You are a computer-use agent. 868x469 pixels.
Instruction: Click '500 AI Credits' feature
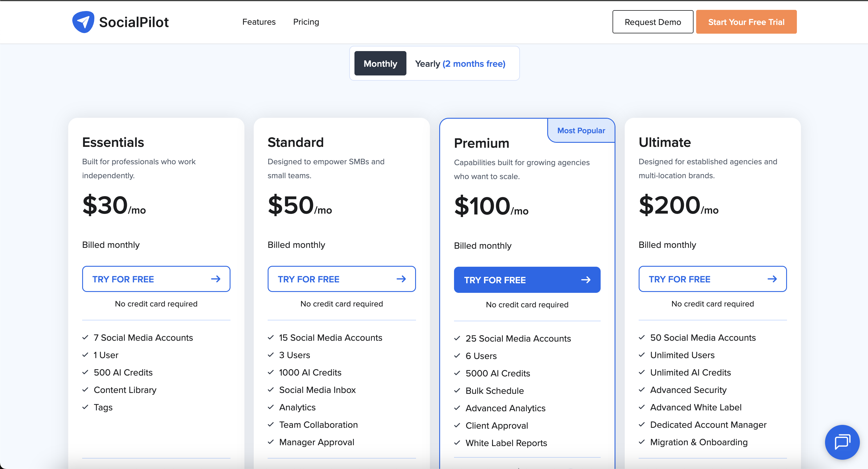(x=123, y=372)
